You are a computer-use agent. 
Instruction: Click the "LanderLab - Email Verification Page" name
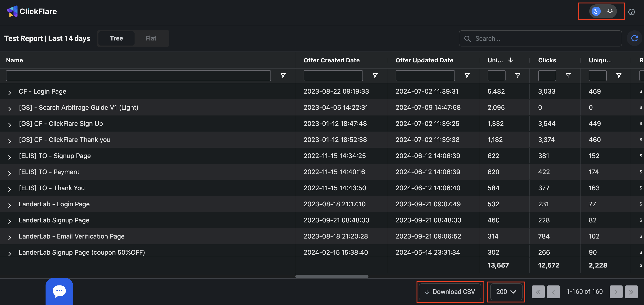(x=72, y=236)
